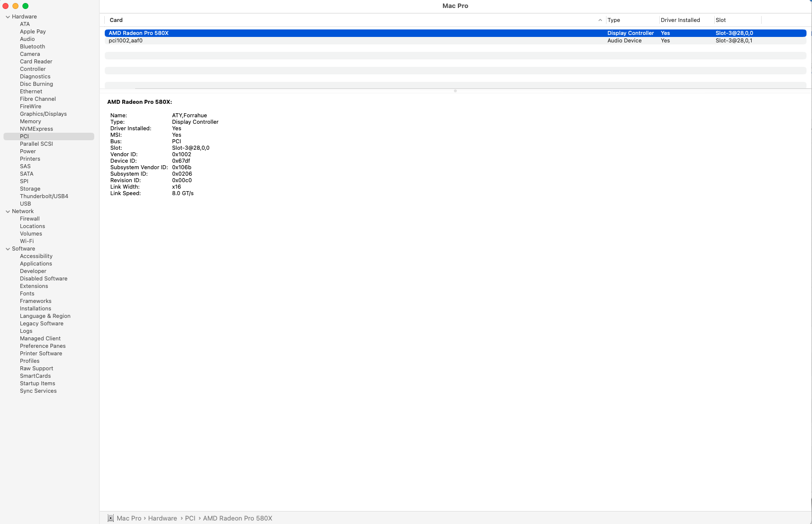
Task: Select Memory in the sidebar
Action: pos(30,122)
